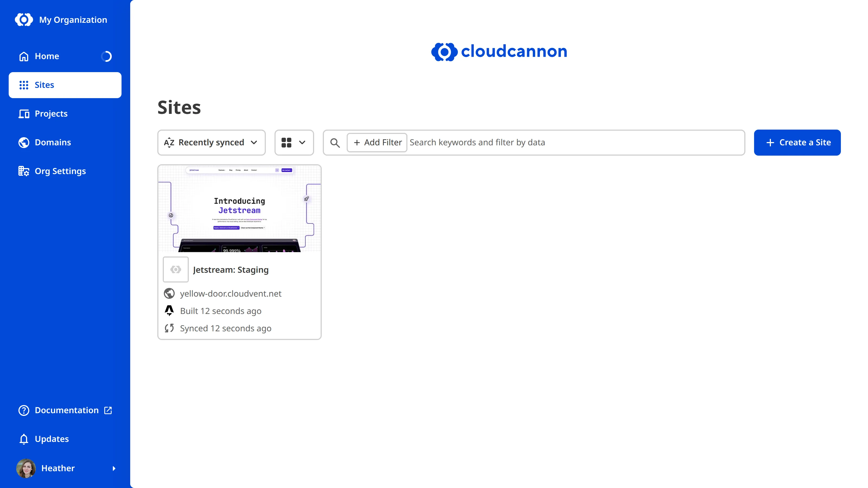Open the Home page in the sidebar
The height and width of the screenshot is (488, 868).
[x=65, y=56]
